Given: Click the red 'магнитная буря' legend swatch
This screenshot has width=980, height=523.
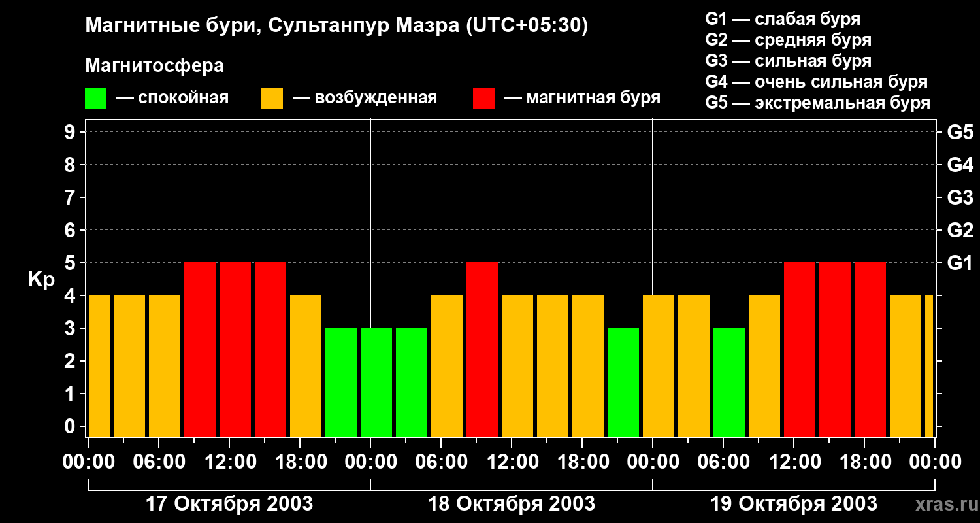Looking at the screenshot, I should tap(483, 99).
